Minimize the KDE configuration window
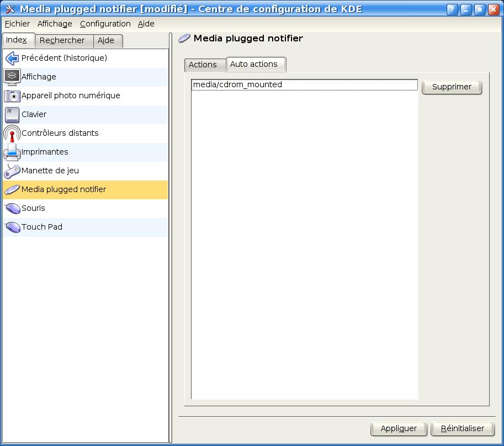Image resolution: width=504 pixels, height=446 pixels. point(466,9)
